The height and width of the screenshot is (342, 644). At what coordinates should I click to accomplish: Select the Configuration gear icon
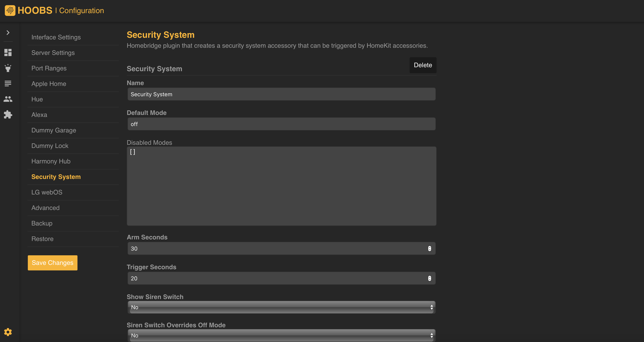(x=8, y=332)
